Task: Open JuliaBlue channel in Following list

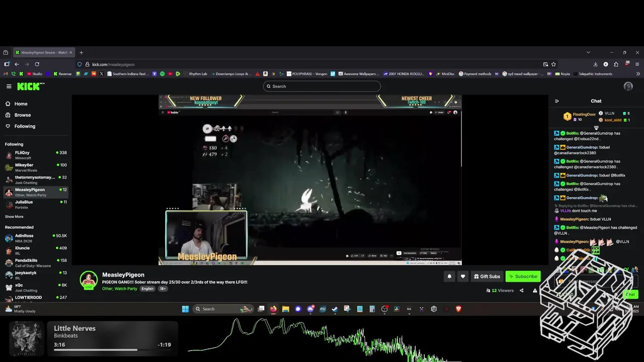Action: 35,205
